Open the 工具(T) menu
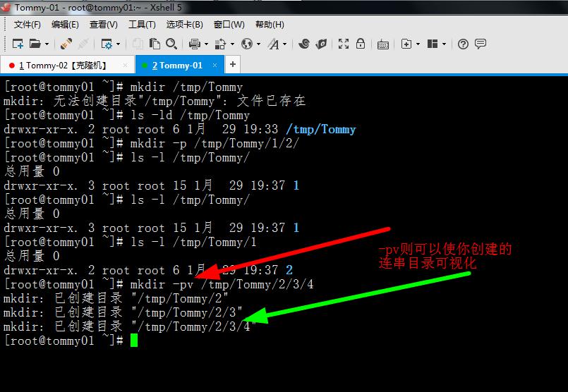The image size is (568, 392). pos(142,25)
